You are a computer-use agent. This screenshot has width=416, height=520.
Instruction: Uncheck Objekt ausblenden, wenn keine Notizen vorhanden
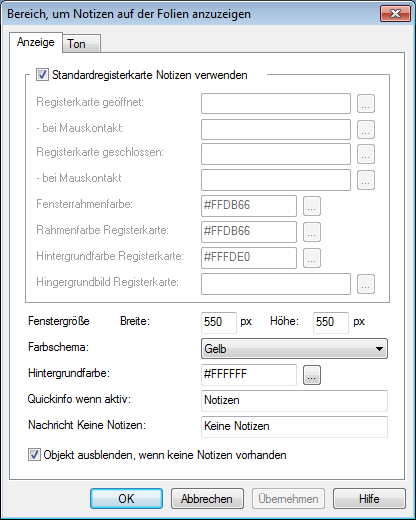pos(34,455)
